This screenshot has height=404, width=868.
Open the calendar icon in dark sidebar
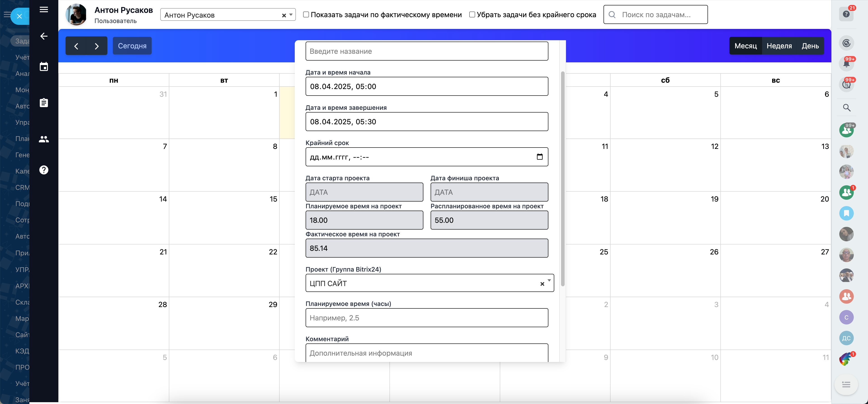pos(44,67)
